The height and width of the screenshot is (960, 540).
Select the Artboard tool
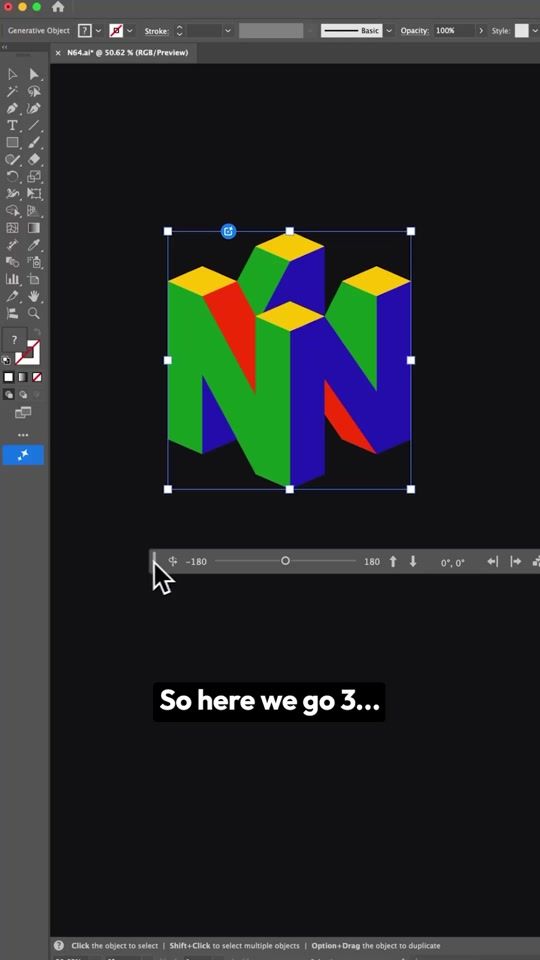34,279
